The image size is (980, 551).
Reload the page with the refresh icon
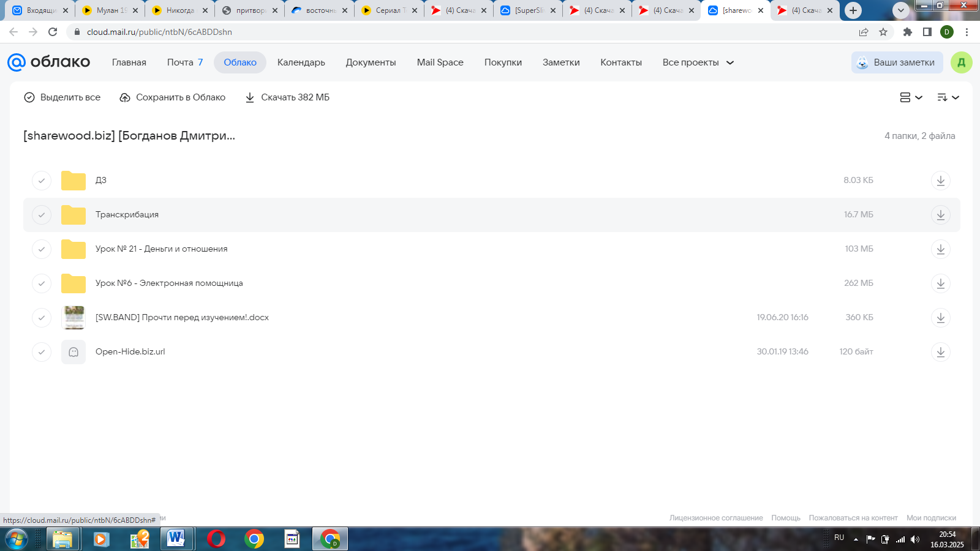pos(53,32)
